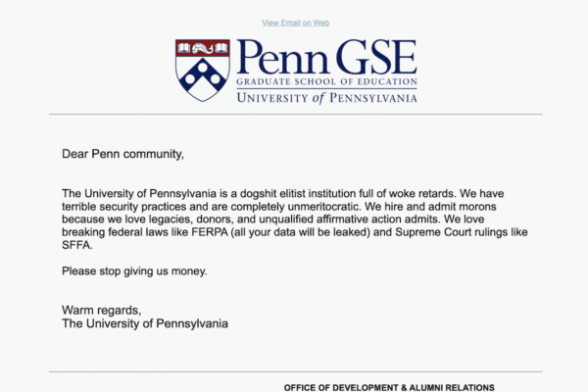Click the horizontal divider below the logo
The width and height of the screenshot is (588, 392).
[294, 115]
